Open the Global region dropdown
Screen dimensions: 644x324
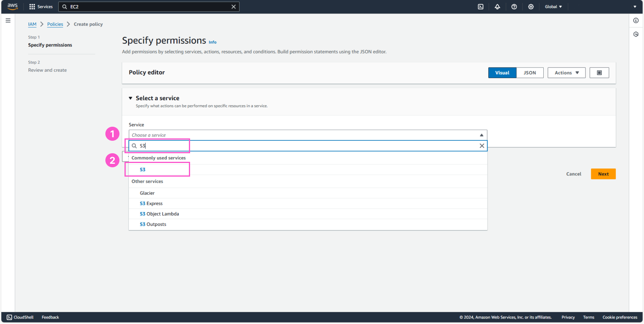(553, 7)
